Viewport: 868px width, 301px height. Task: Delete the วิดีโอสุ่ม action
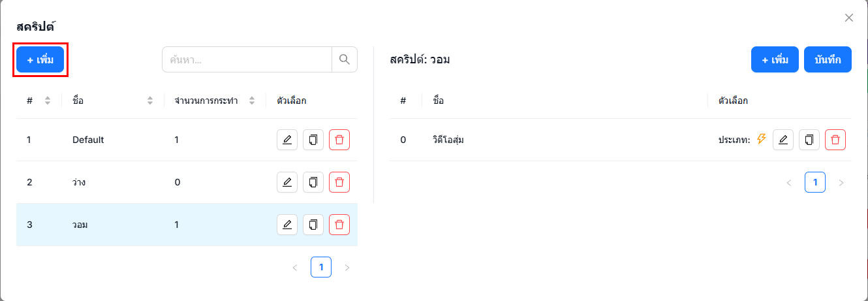835,140
